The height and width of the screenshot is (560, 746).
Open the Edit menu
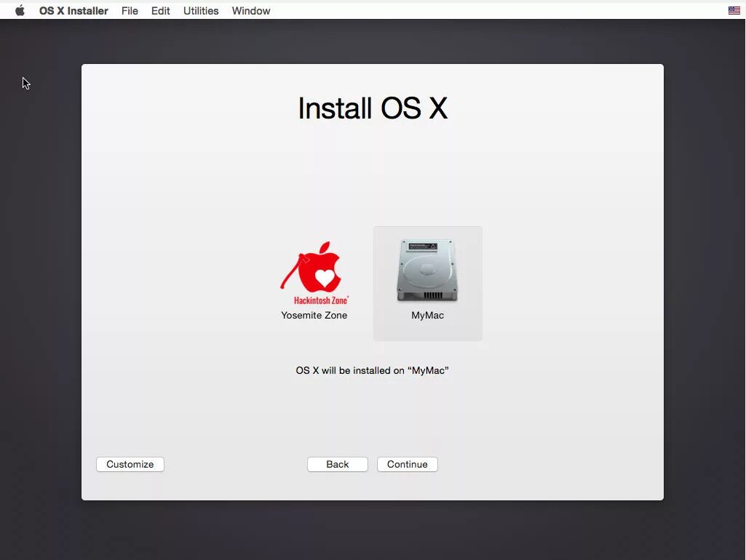pos(160,10)
